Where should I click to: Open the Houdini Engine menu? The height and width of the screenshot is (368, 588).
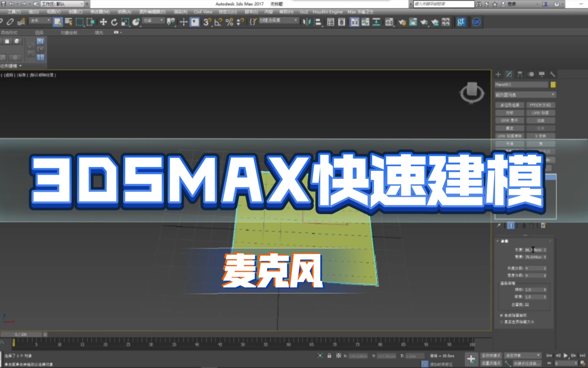327,12
